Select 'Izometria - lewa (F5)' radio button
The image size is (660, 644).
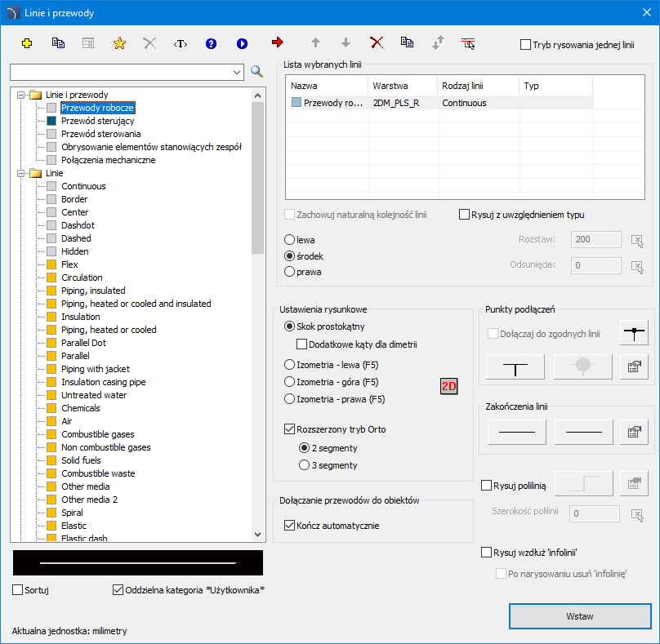[289, 364]
